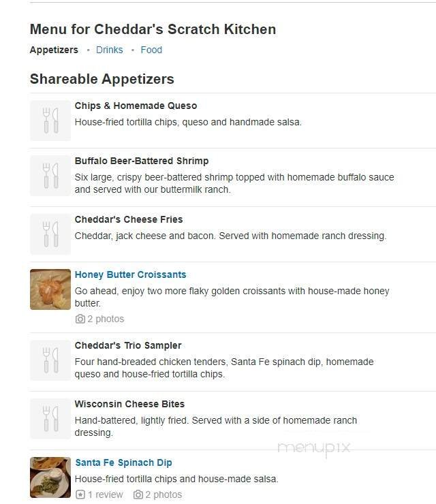Click camera icon under Santa Fe Spinach Dip
This screenshot has width=436, height=504.
pos(138,494)
